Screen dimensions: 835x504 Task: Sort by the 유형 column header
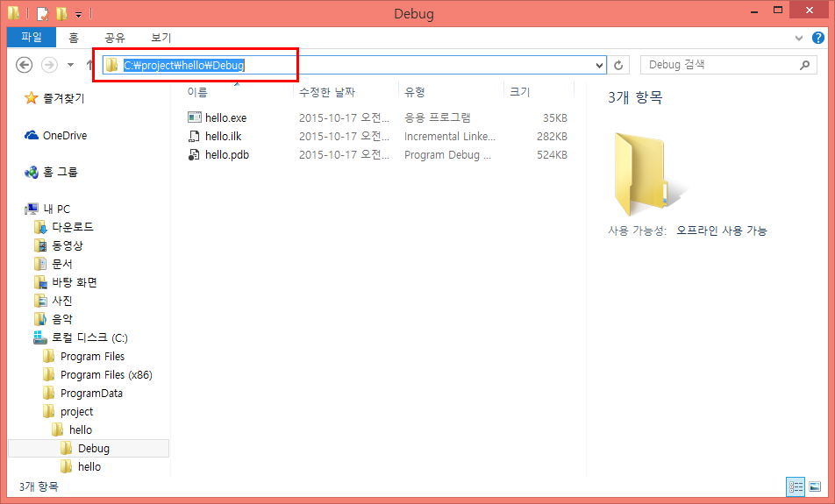(415, 92)
